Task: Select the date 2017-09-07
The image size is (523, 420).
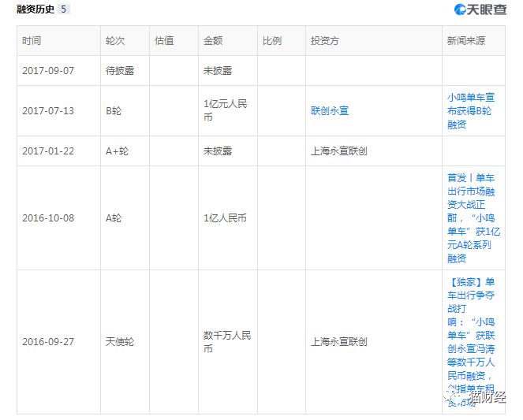Action: (x=48, y=71)
